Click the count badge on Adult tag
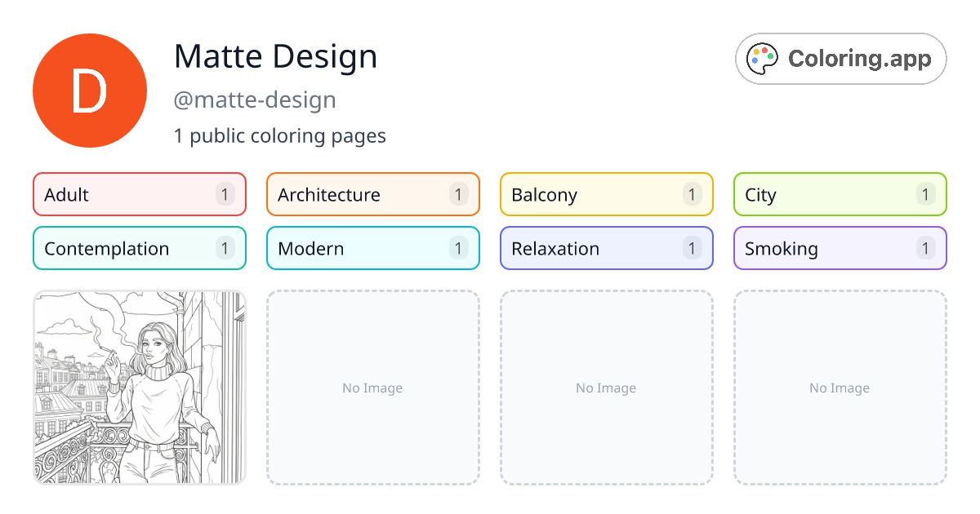Image resolution: width=980 pixels, height=514 pixels. [225, 194]
